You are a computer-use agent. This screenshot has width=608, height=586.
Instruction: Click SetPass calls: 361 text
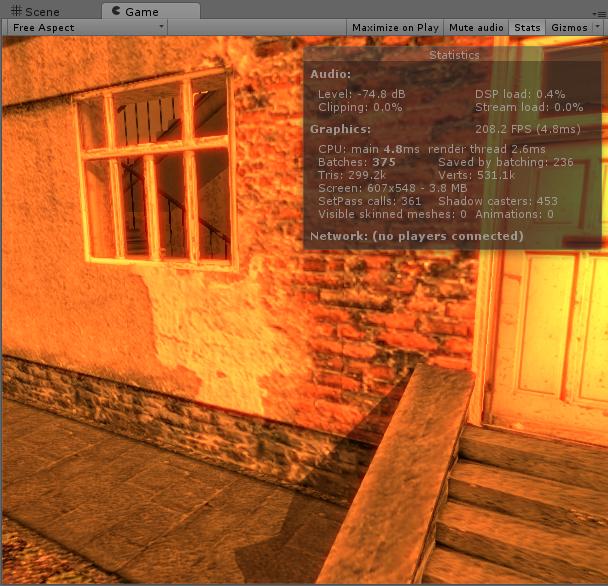click(x=370, y=201)
